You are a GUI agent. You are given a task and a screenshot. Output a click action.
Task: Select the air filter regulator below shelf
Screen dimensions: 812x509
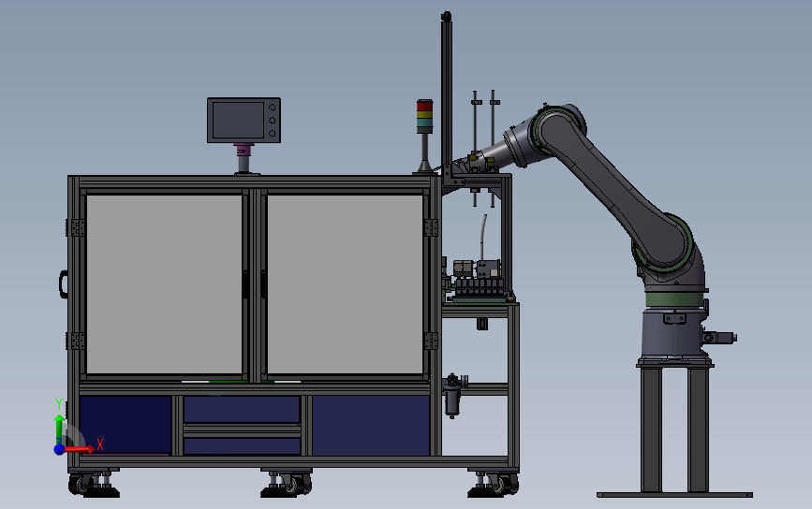(x=452, y=395)
